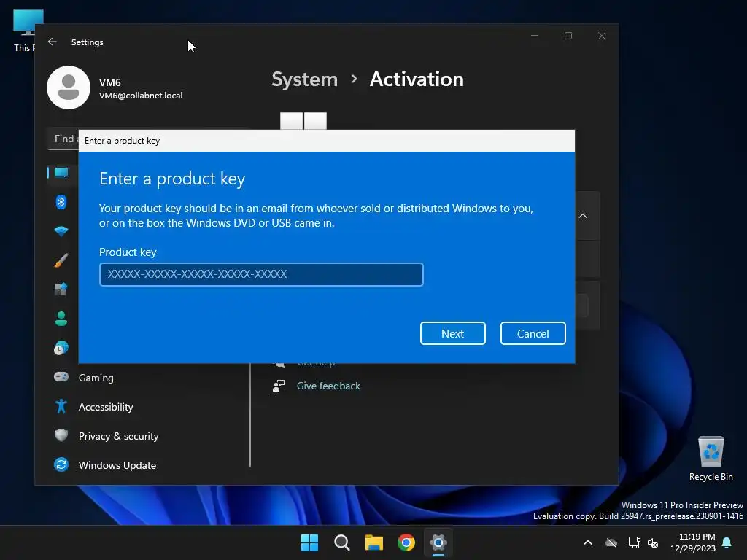Viewport: 747px width, 560px height.
Task: Click the Windows Update refresh icon
Action: (61, 464)
